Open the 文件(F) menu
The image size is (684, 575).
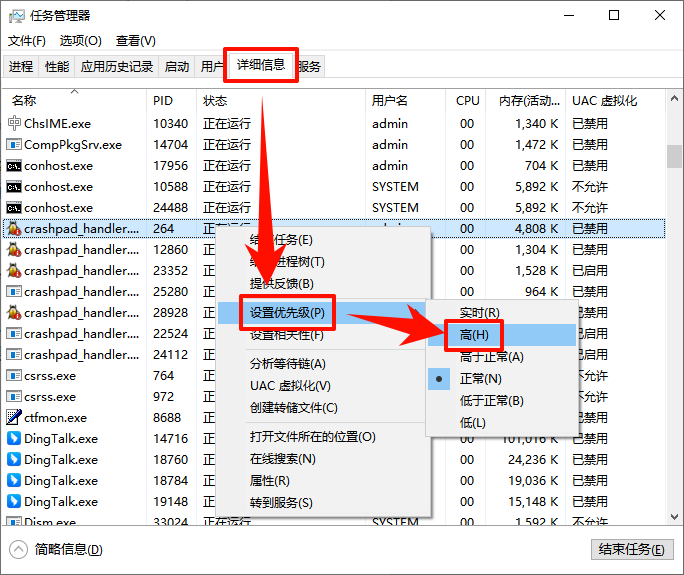click(x=27, y=41)
